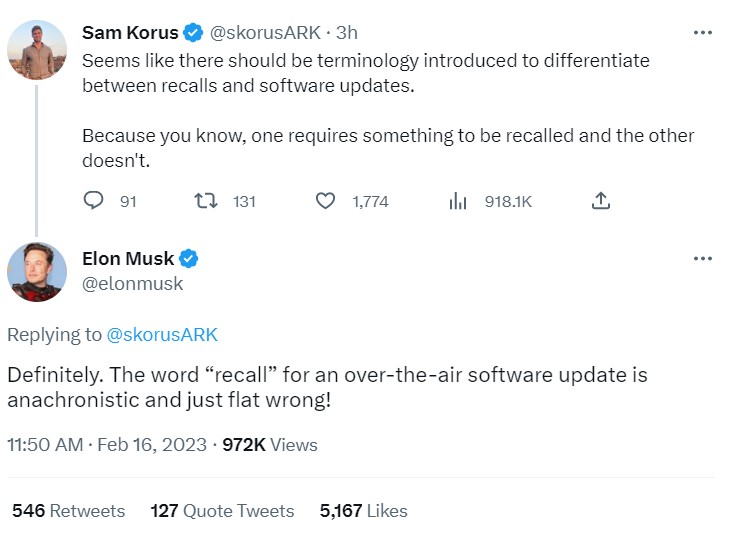Open view analytics bar-chart icon showing 918.1K
734x541 pixels.
click(458, 201)
